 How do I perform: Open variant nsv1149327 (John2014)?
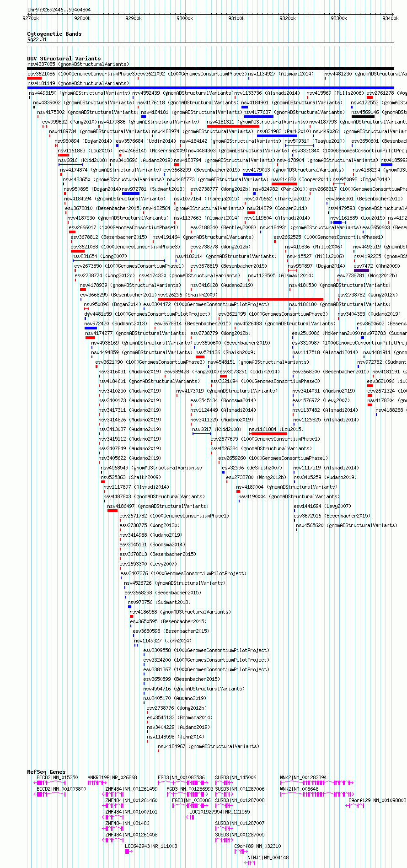coord(163,641)
